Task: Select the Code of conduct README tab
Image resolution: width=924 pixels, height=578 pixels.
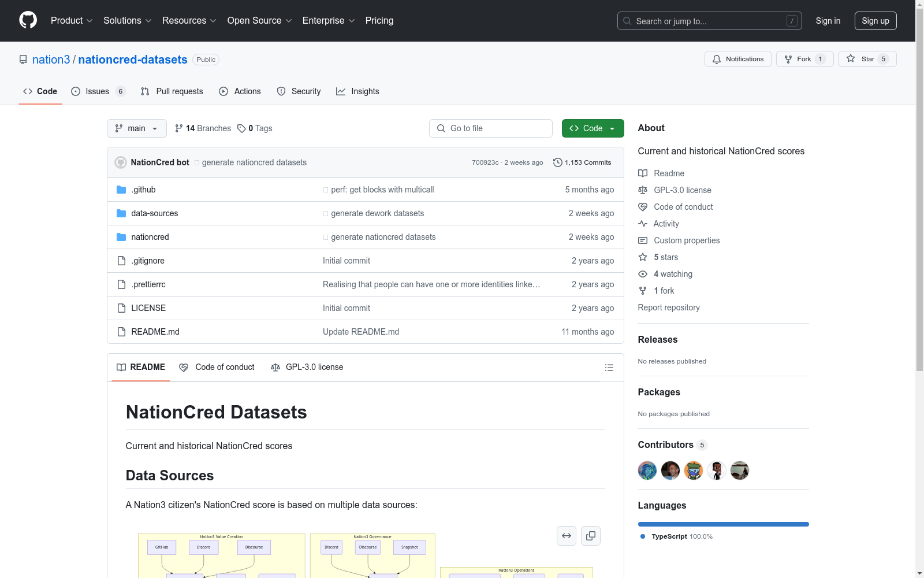Action: pos(217,368)
